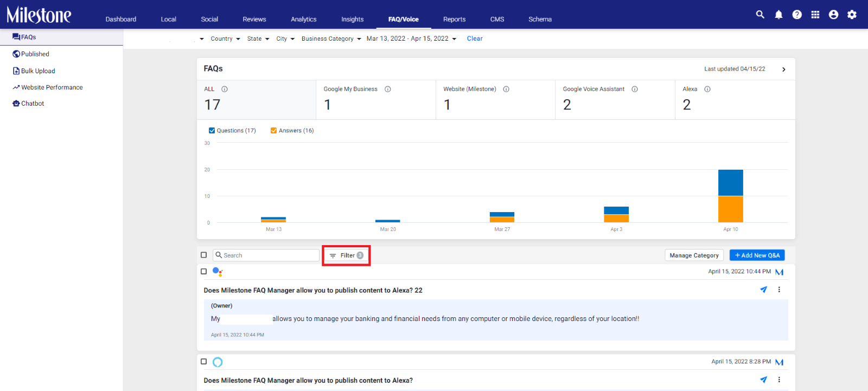Select the Website (Milestone) stat card
The width and height of the screenshot is (868, 391).
click(496, 100)
